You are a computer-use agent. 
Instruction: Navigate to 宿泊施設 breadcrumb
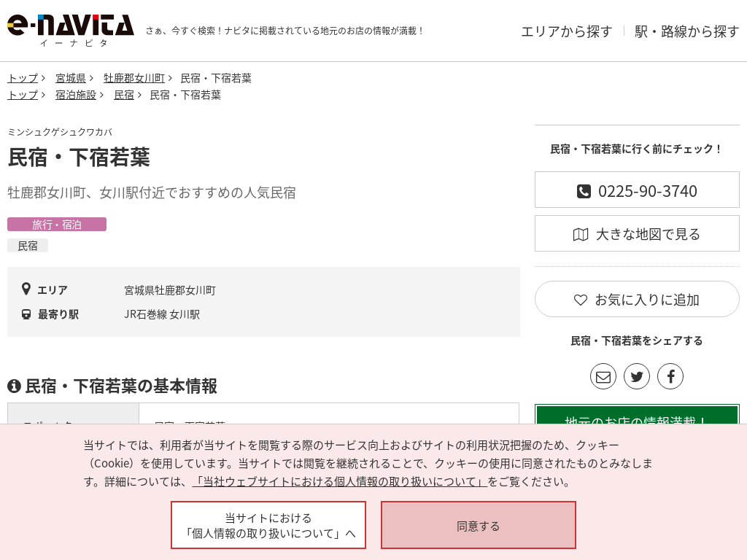coord(76,95)
